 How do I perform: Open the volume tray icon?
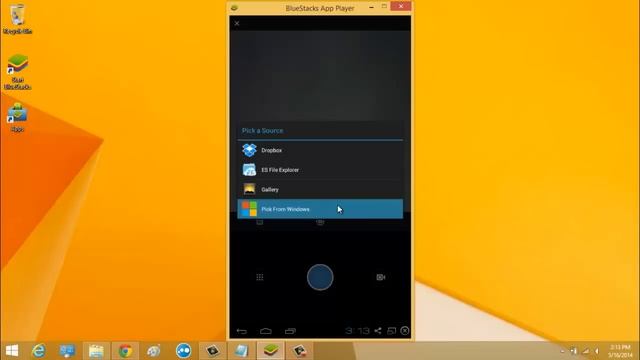point(597,351)
